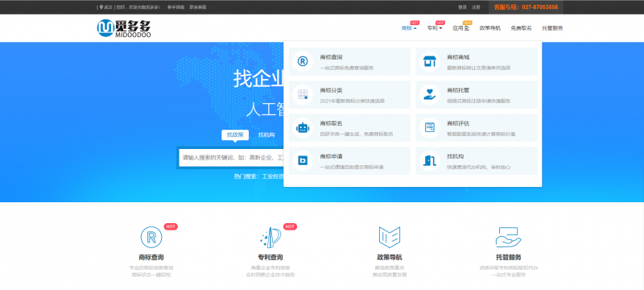The width and height of the screenshot is (644, 290).
Task: Click the 商标托管 heart-in-hand icon
Action: point(430,94)
